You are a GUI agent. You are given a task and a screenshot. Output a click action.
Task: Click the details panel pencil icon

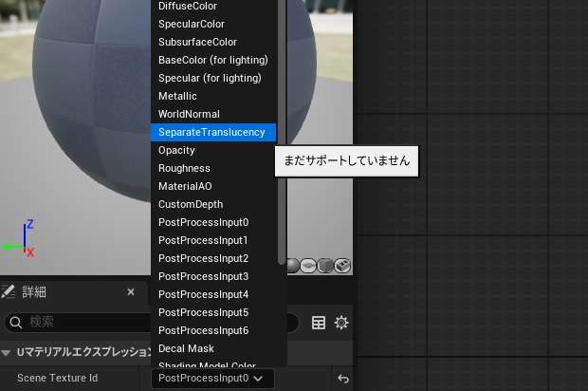coord(9,291)
